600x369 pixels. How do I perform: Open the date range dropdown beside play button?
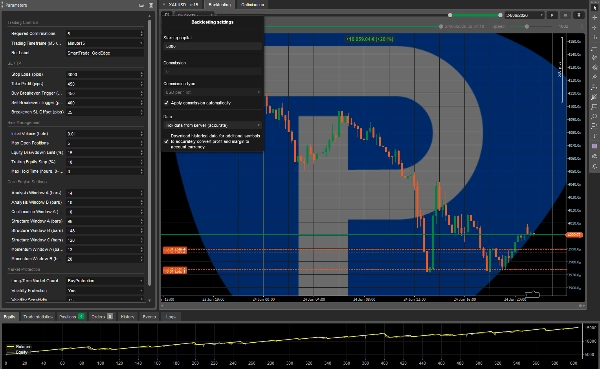point(524,15)
